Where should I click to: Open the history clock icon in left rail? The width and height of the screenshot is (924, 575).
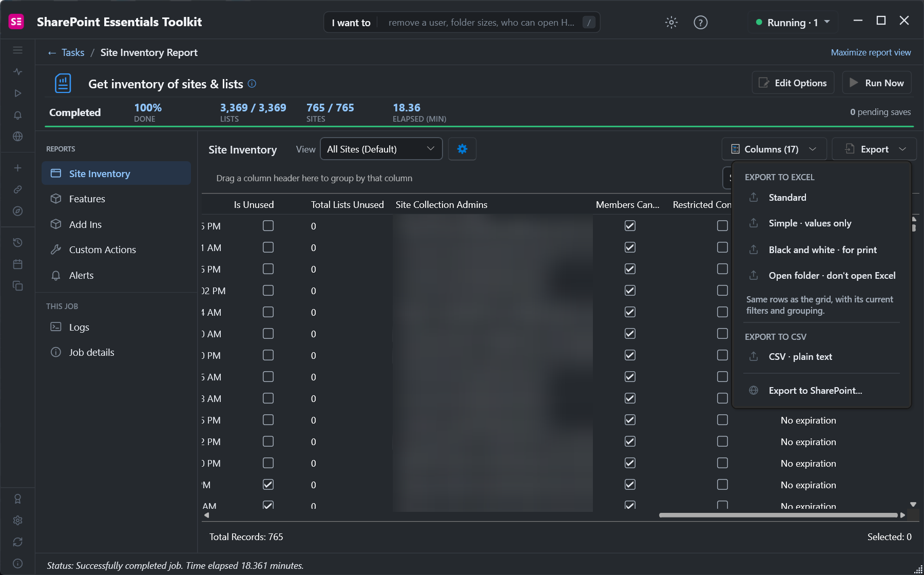[x=17, y=242]
